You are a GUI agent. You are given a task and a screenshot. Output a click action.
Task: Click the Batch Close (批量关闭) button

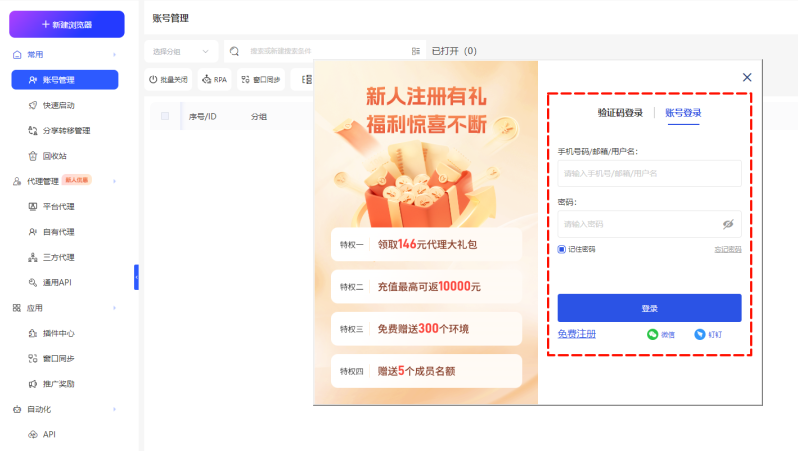coord(168,79)
